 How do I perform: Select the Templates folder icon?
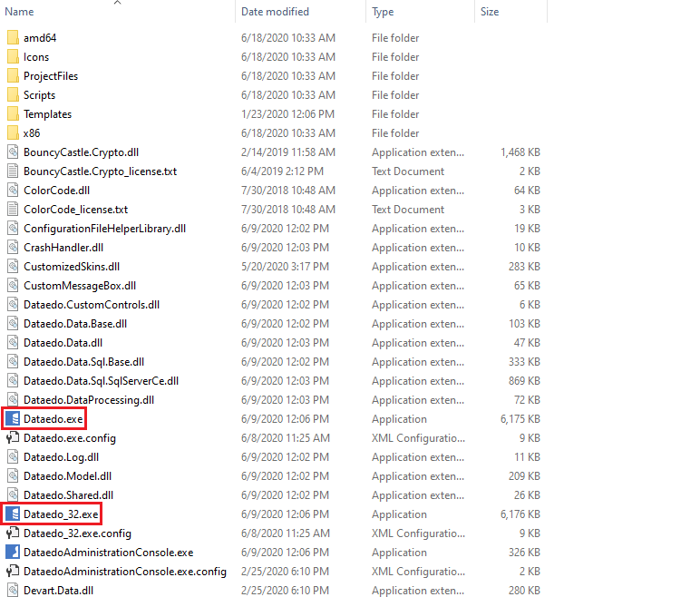click(x=13, y=114)
